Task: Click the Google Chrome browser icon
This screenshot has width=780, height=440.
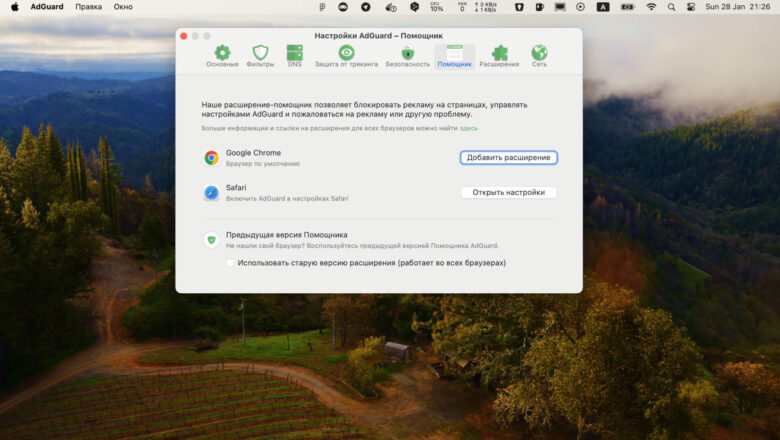Action: pos(211,158)
